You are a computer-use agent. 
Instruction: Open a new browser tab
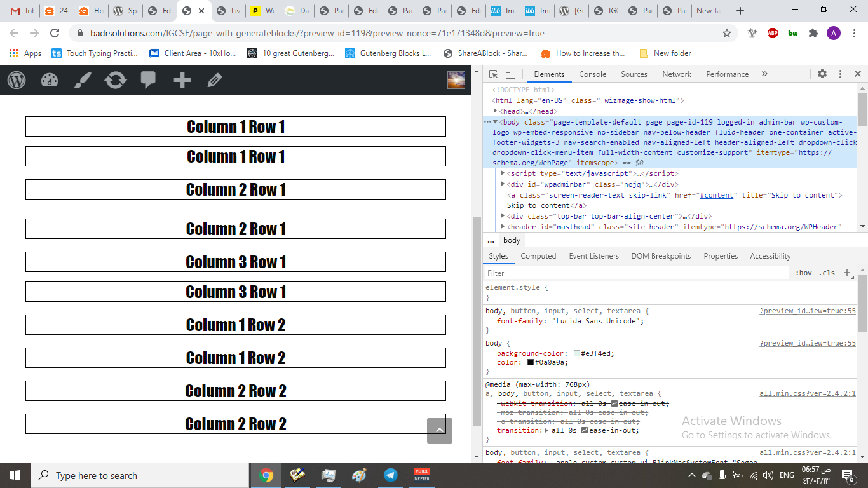(x=740, y=11)
